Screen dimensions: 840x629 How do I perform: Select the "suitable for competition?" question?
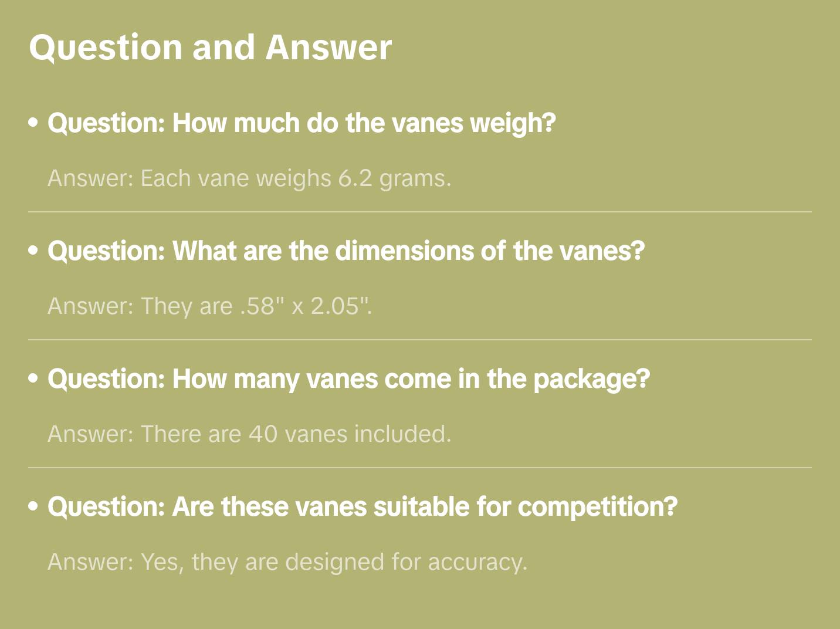click(x=363, y=507)
